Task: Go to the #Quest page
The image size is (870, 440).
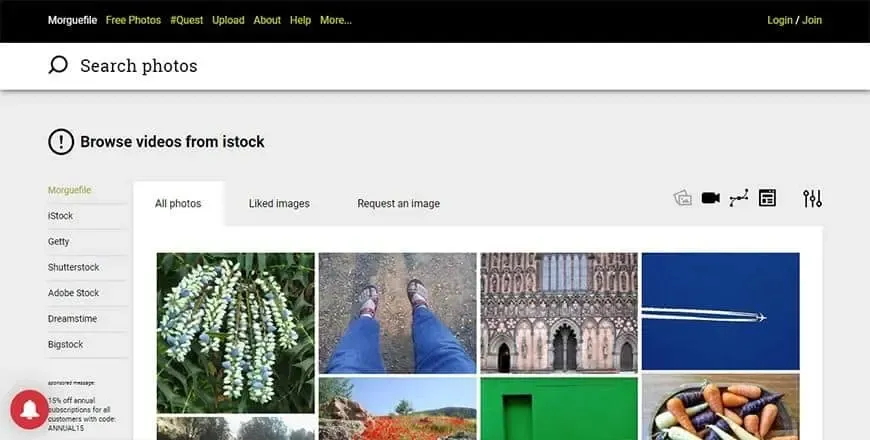Action: (186, 20)
